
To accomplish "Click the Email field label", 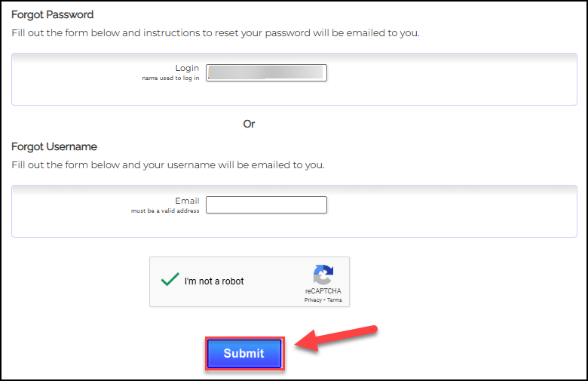I will pos(187,201).
